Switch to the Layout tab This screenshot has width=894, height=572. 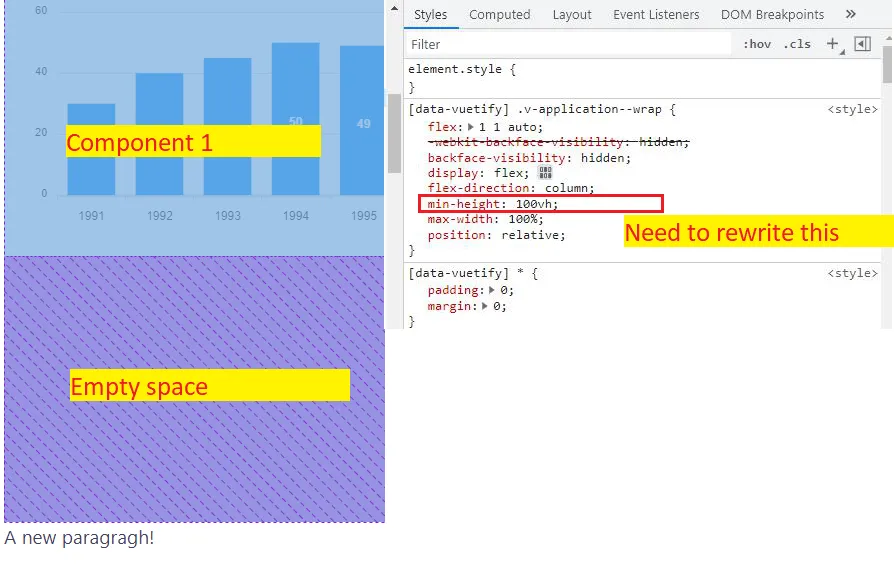click(x=572, y=14)
